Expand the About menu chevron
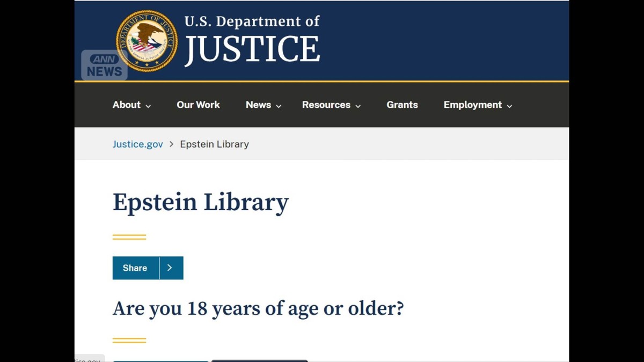This screenshot has width=644, height=362. 149,106
